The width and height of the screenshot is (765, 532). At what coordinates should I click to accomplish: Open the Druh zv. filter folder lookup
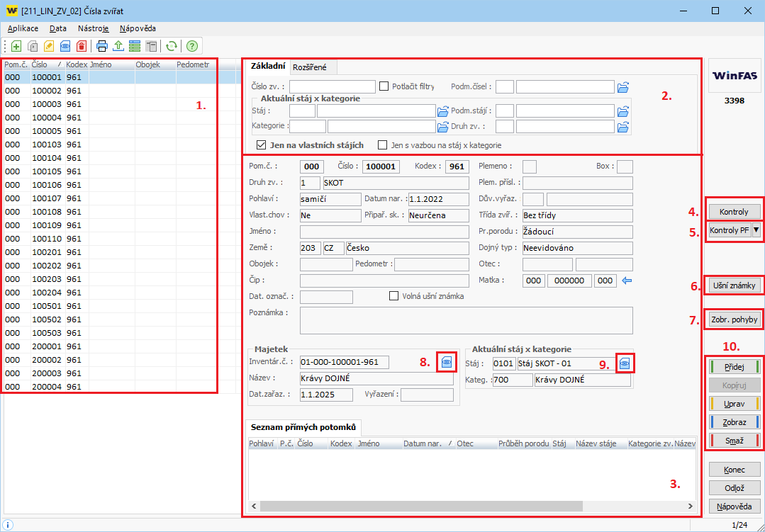click(x=623, y=128)
